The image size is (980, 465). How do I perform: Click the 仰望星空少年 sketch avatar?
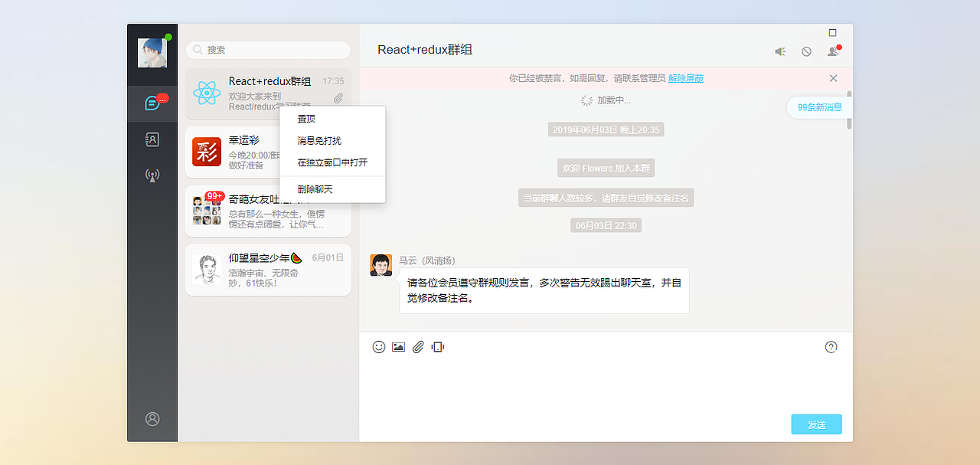pos(207,270)
